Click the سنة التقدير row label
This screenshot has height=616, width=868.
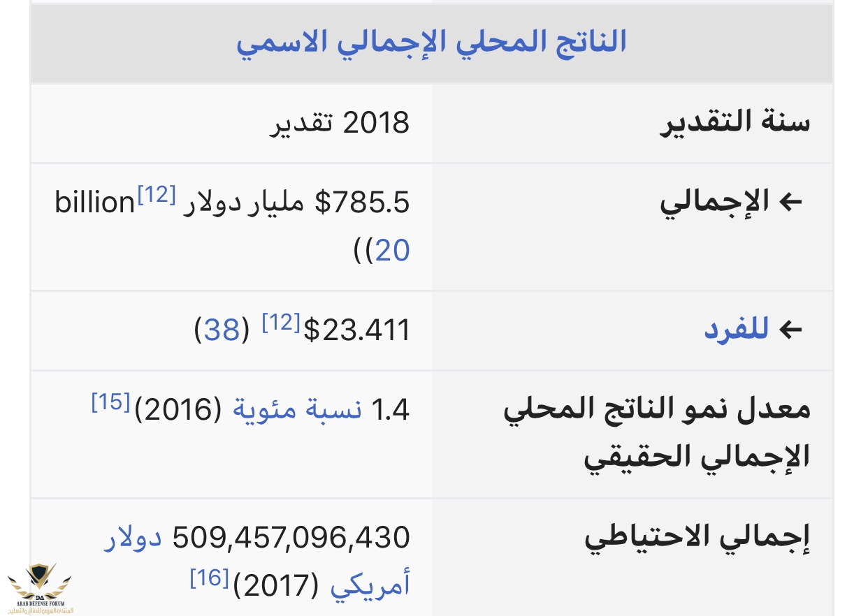pyautogui.click(x=735, y=123)
